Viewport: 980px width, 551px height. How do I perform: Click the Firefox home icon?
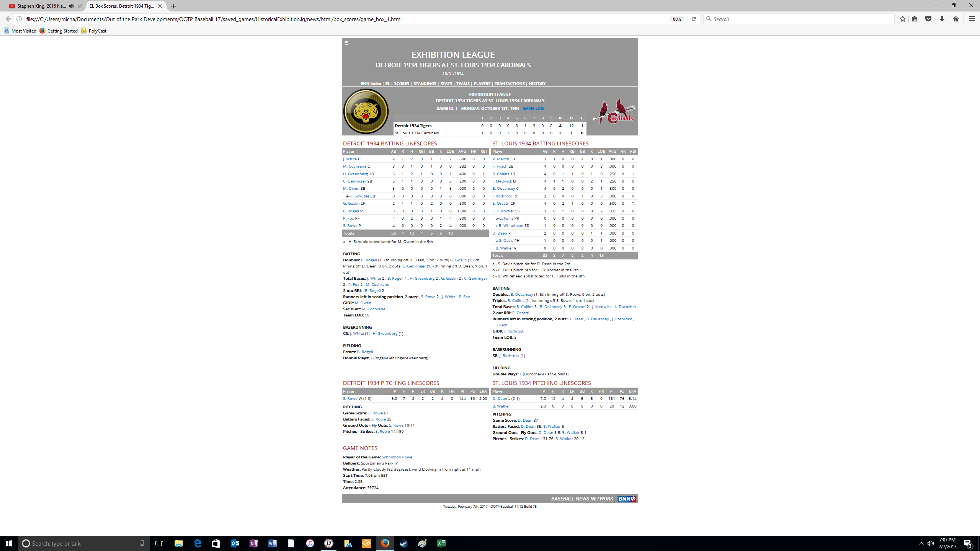point(956,19)
